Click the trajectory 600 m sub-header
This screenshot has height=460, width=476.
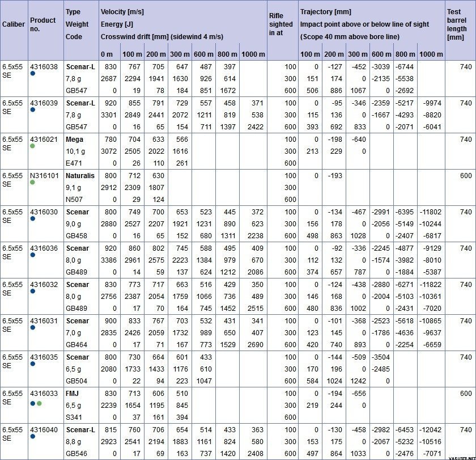[x=381, y=54]
